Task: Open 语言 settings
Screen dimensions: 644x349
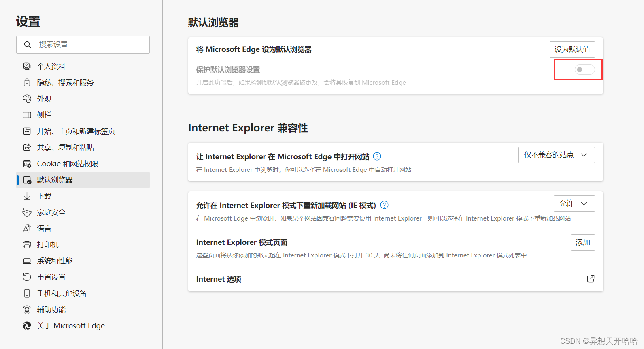Action: 83,228
